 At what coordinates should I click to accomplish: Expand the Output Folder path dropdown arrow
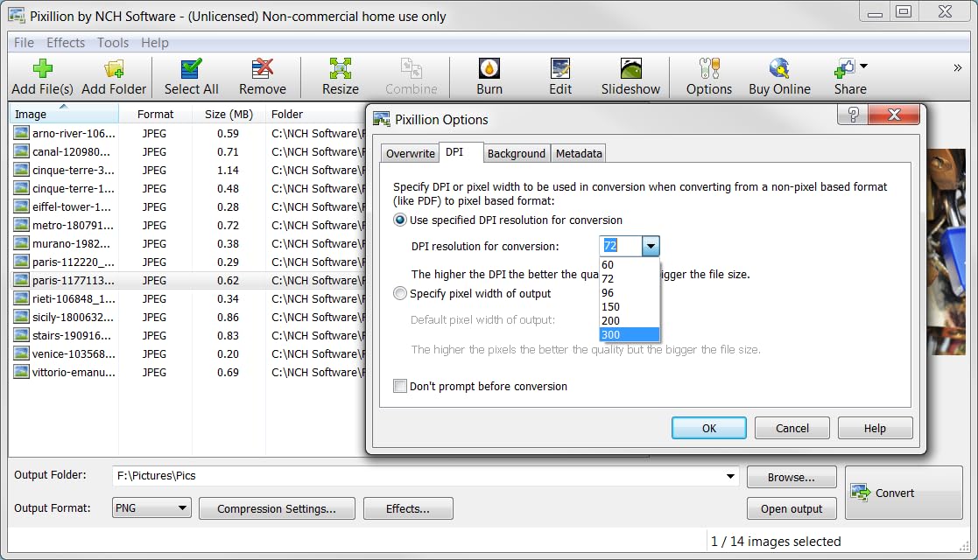coord(729,476)
